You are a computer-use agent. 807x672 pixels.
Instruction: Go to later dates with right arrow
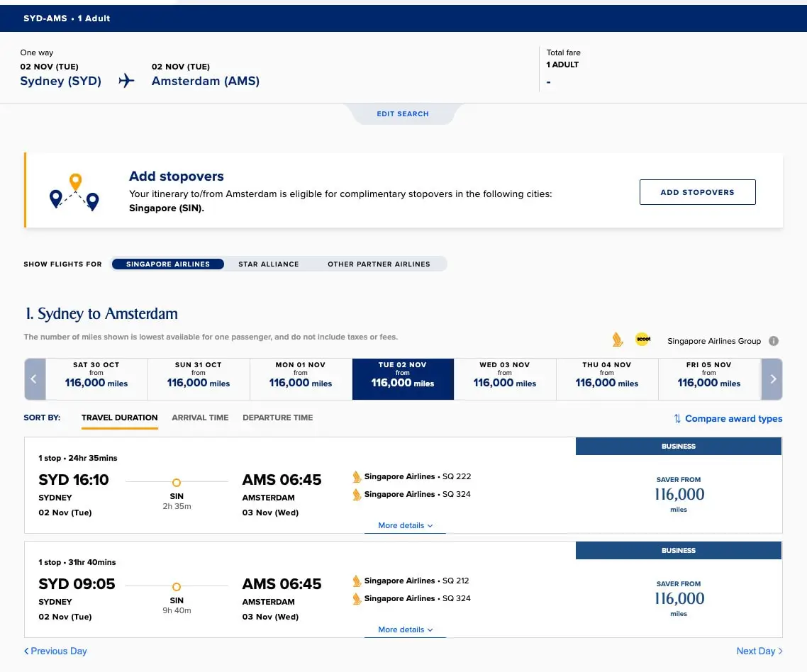[772, 379]
